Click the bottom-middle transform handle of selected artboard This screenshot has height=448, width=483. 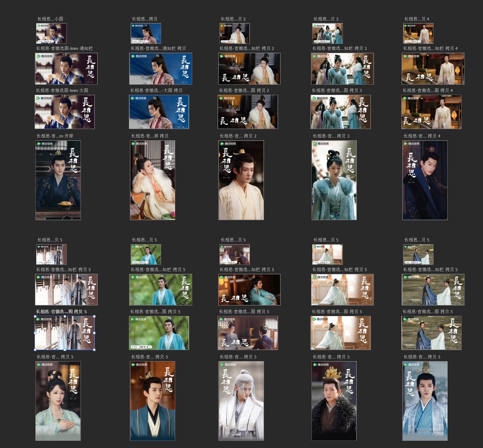[65, 350]
